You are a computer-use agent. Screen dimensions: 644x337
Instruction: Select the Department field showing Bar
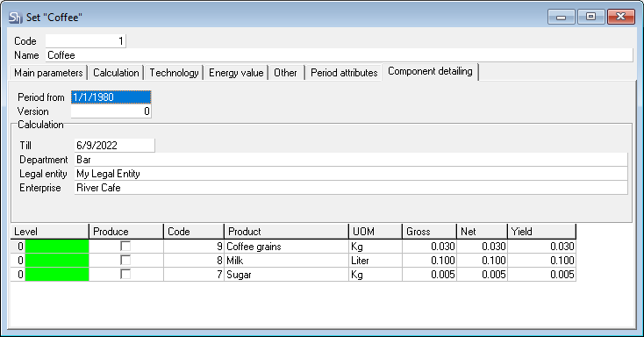pyautogui.click(x=351, y=160)
